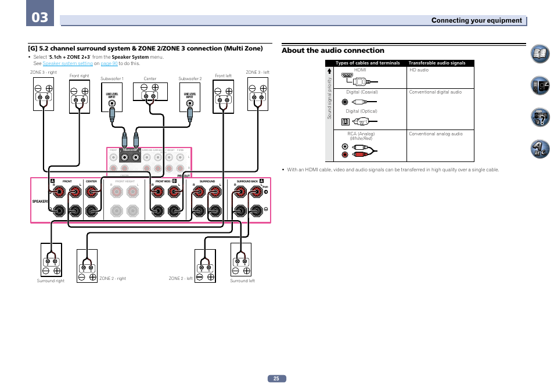Screen dimensions: 554x392
Task: Click the ZONE 3 - right speaker
Action: 44,94
